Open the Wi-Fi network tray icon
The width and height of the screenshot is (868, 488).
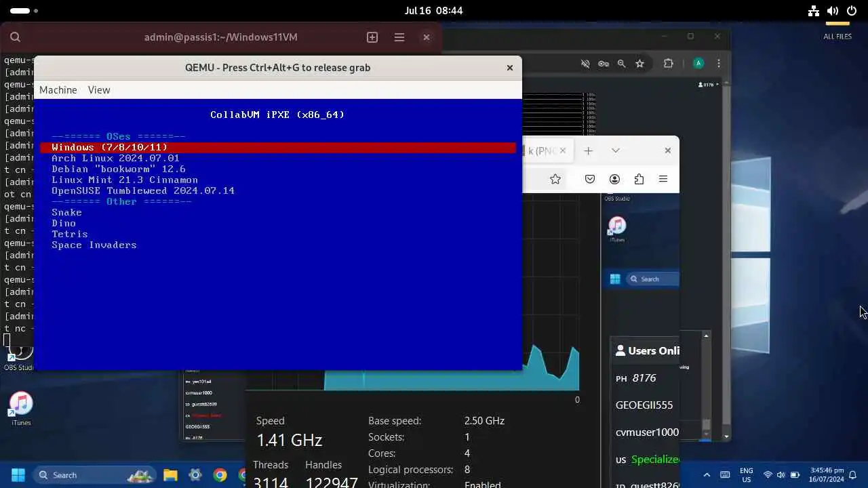[768, 475]
